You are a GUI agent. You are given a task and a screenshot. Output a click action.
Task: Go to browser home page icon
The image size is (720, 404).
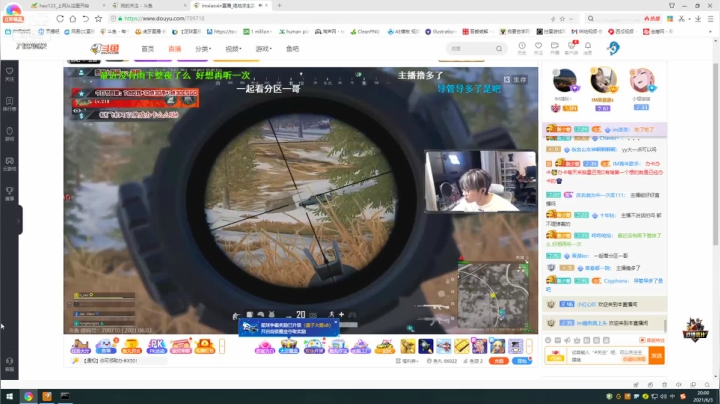(x=73, y=19)
